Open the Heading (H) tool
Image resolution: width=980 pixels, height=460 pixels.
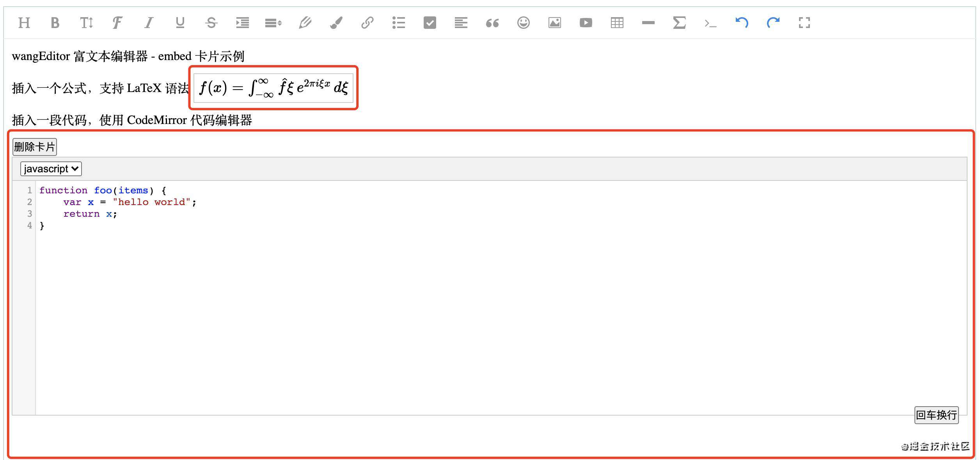point(24,23)
